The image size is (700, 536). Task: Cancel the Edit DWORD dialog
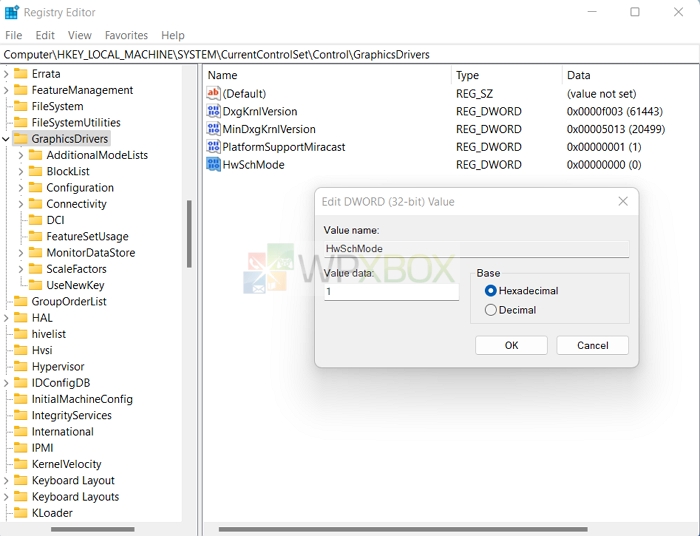[592, 345]
